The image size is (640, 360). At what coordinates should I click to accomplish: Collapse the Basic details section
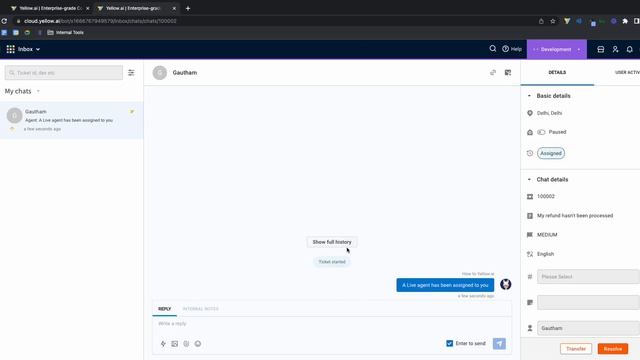529,96
